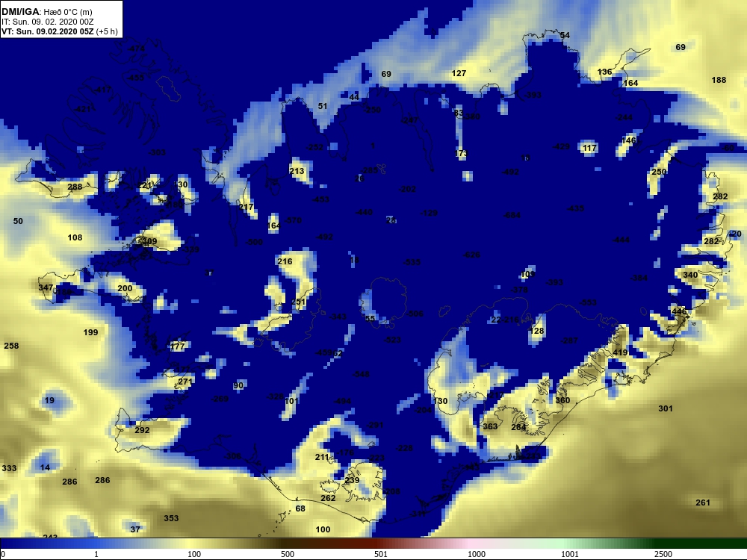Click the map value "117"

coord(589,148)
